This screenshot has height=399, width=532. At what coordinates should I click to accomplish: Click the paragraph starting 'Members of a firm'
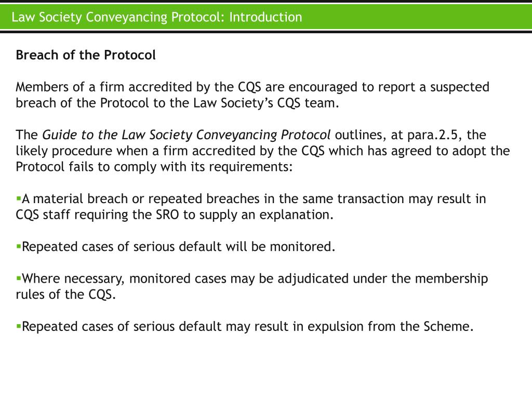pos(252,95)
